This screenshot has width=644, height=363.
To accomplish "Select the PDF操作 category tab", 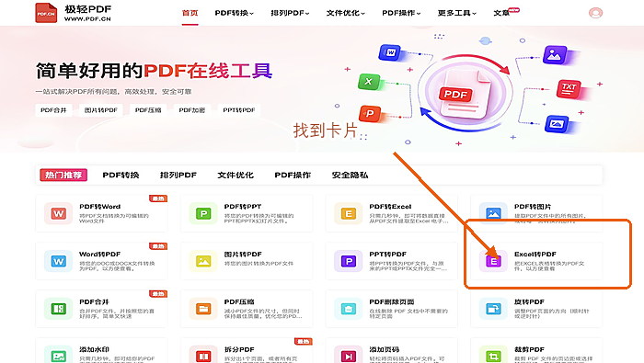I will 293,176.
